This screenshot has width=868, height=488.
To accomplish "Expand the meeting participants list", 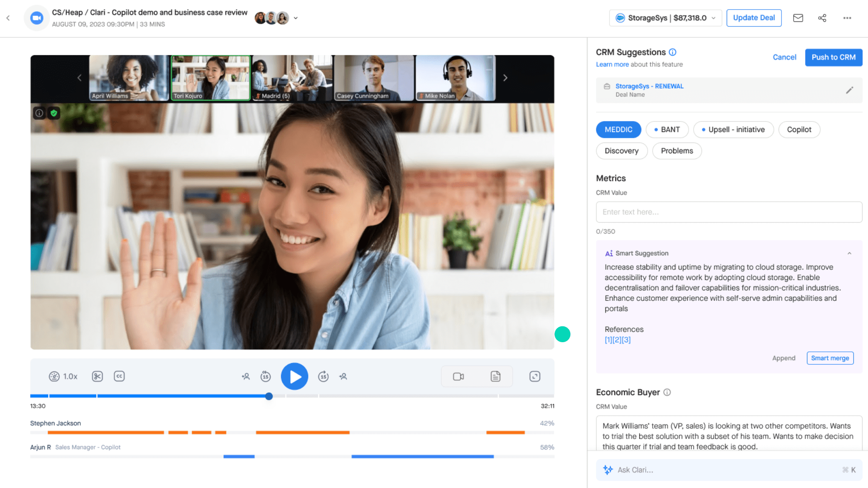I will (x=296, y=18).
